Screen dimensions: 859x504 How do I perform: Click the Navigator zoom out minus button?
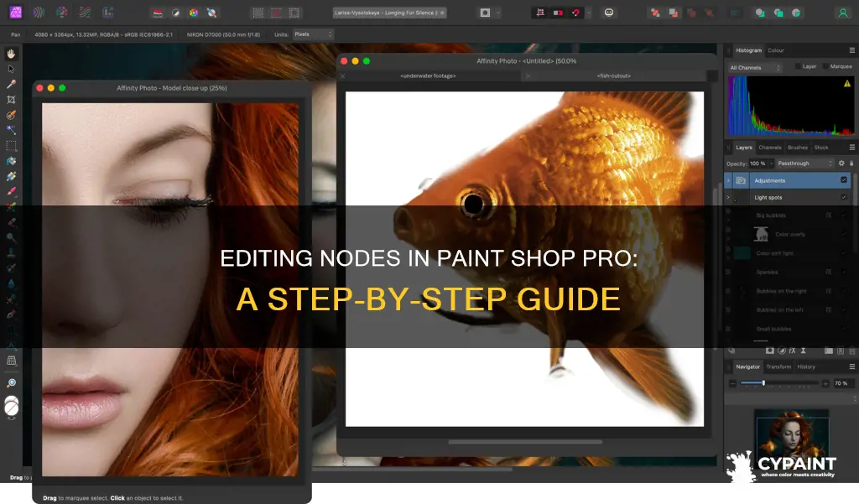coord(732,383)
